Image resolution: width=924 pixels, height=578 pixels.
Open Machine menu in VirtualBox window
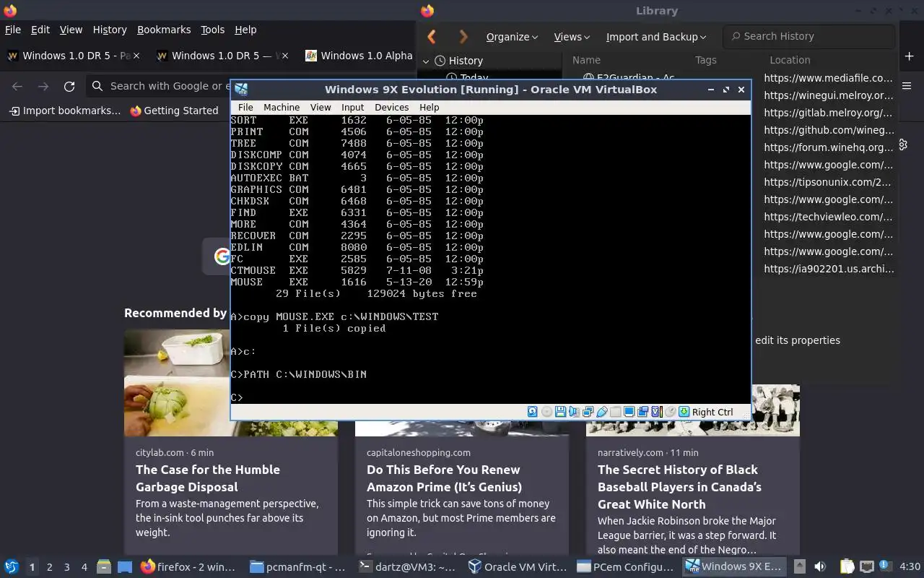(282, 107)
